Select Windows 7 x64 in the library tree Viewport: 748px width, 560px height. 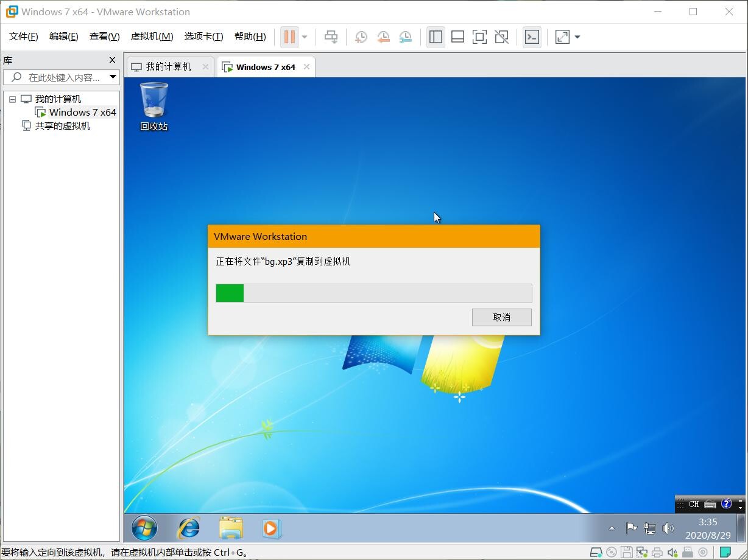[82, 112]
